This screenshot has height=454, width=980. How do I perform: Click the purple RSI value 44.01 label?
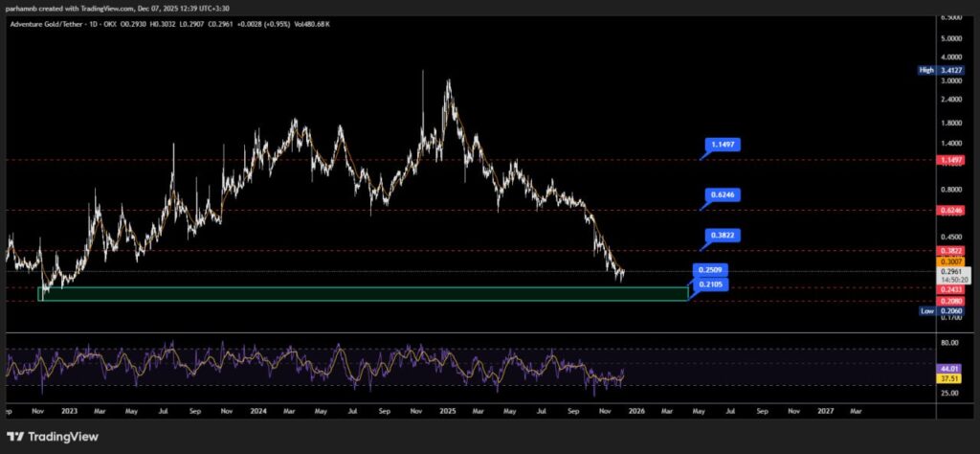click(950, 368)
